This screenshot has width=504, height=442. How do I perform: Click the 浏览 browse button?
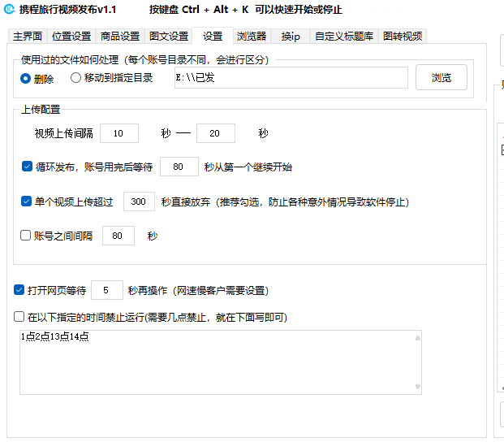(442, 77)
